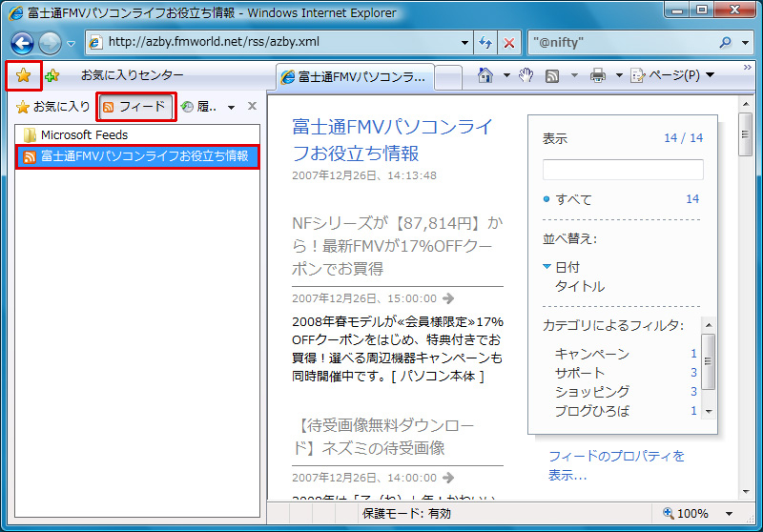Open a new blank tab

coord(447,77)
